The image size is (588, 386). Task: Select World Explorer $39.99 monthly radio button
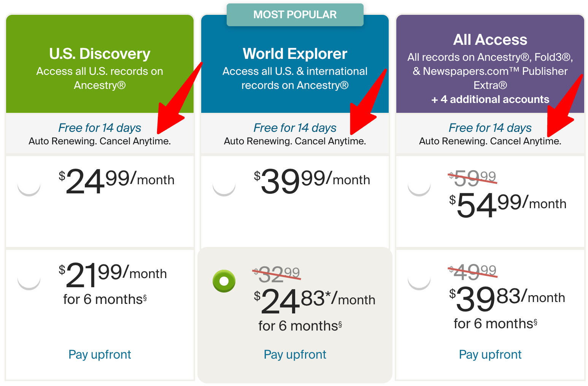(224, 185)
